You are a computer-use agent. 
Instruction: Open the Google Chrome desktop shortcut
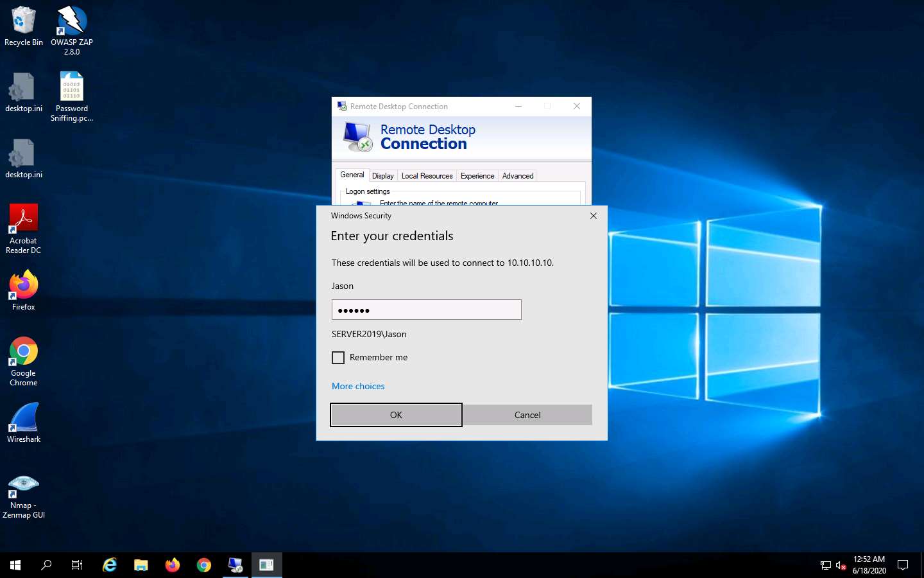[x=24, y=361]
